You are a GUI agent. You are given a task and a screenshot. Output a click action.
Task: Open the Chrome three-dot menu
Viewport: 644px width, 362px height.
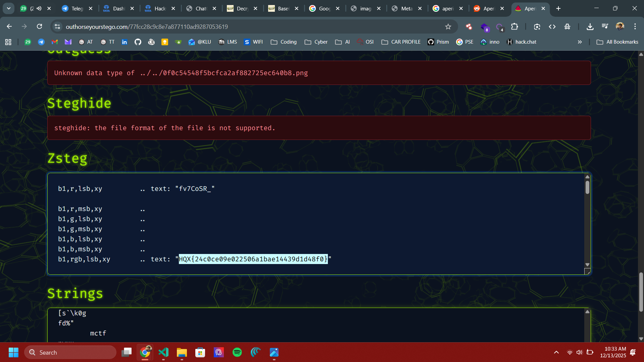click(x=635, y=27)
